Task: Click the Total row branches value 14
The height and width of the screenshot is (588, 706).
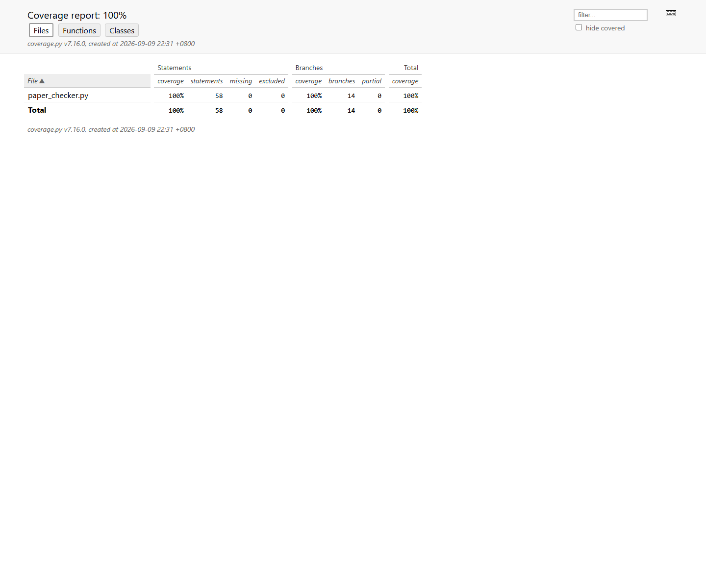Action: [351, 110]
